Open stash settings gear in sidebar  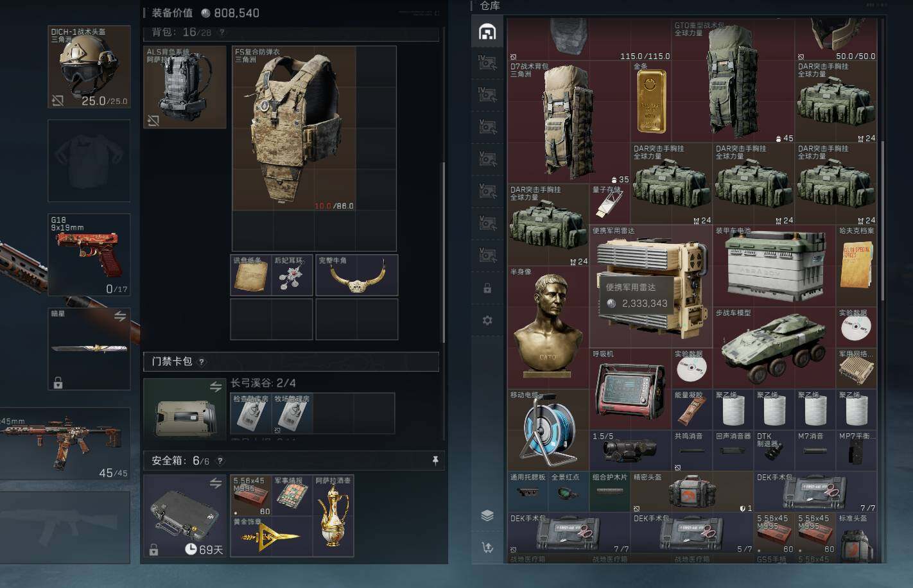click(x=487, y=320)
